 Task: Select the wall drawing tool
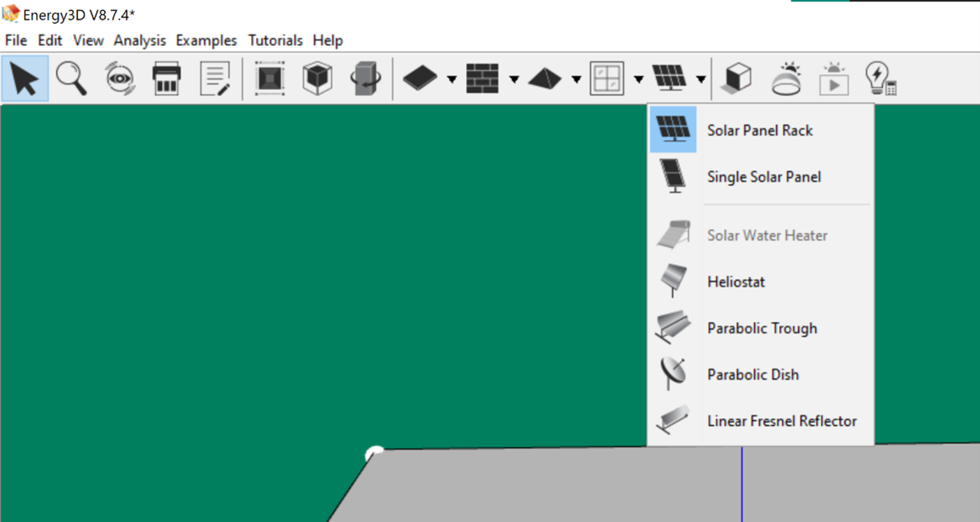481,79
